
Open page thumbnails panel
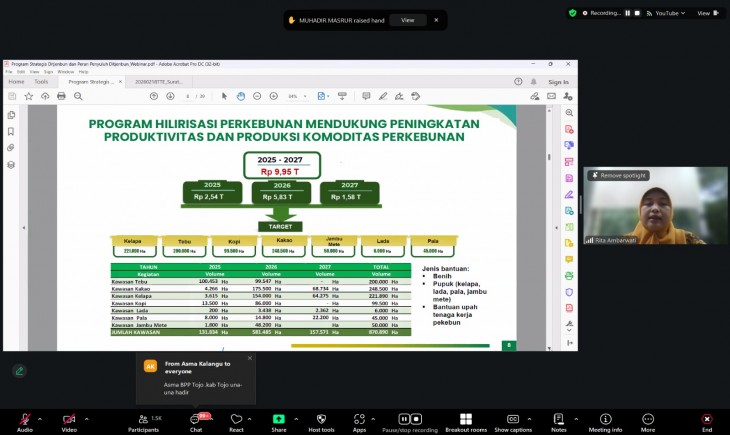coord(11,115)
